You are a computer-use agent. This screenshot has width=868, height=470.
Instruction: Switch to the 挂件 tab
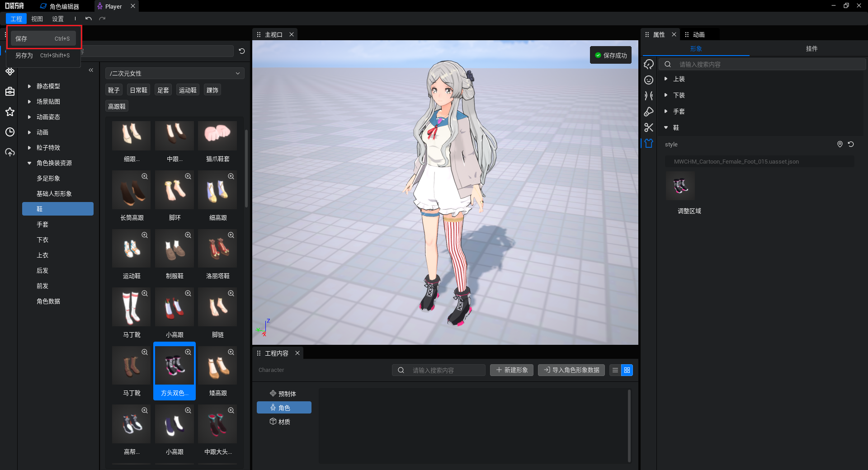tap(811, 48)
